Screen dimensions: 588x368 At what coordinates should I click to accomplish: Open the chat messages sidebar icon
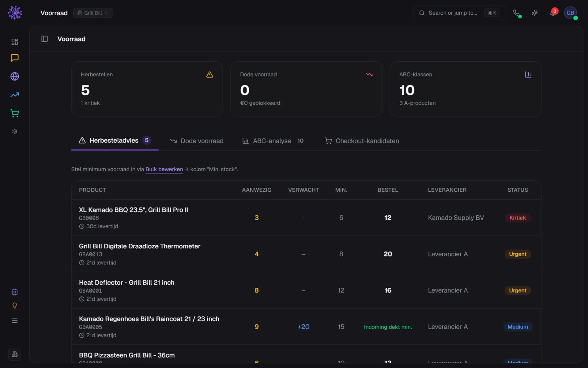tap(15, 58)
